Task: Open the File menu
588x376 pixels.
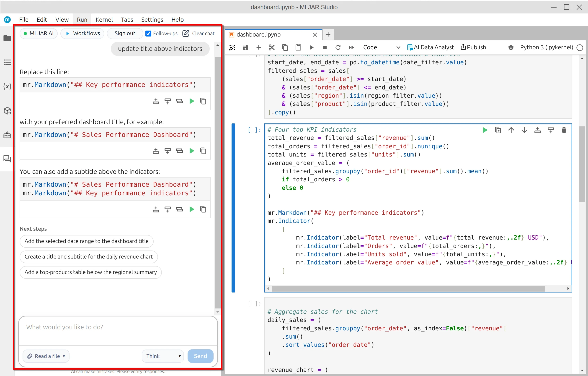Action: point(24,20)
